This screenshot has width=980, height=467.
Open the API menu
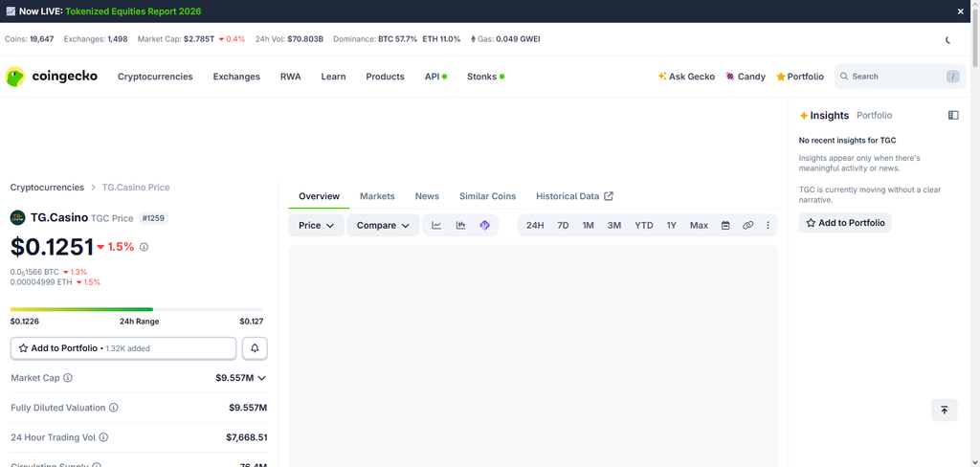click(435, 77)
